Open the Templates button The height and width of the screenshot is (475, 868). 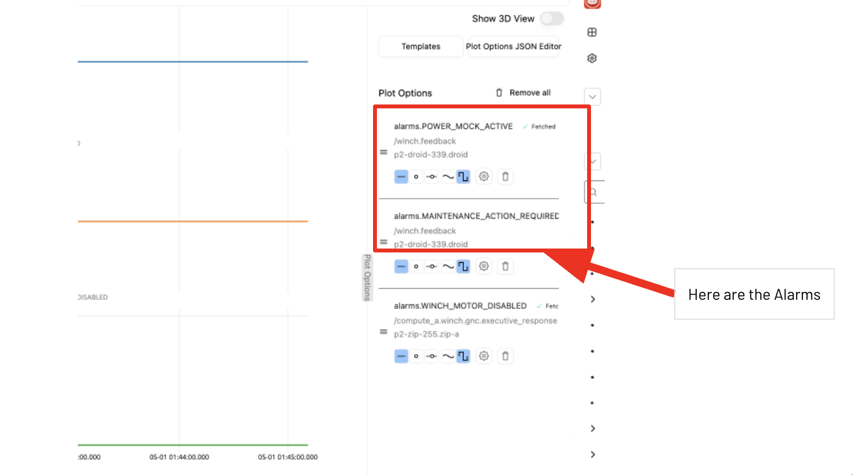[x=420, y=47]
